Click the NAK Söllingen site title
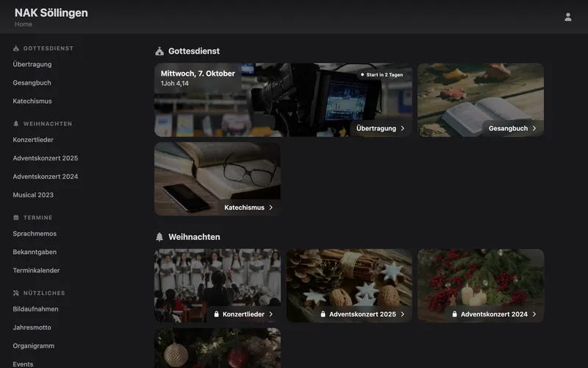Viewport: 588px width, 368px height. pyautogui.click(x=51, y=13)
